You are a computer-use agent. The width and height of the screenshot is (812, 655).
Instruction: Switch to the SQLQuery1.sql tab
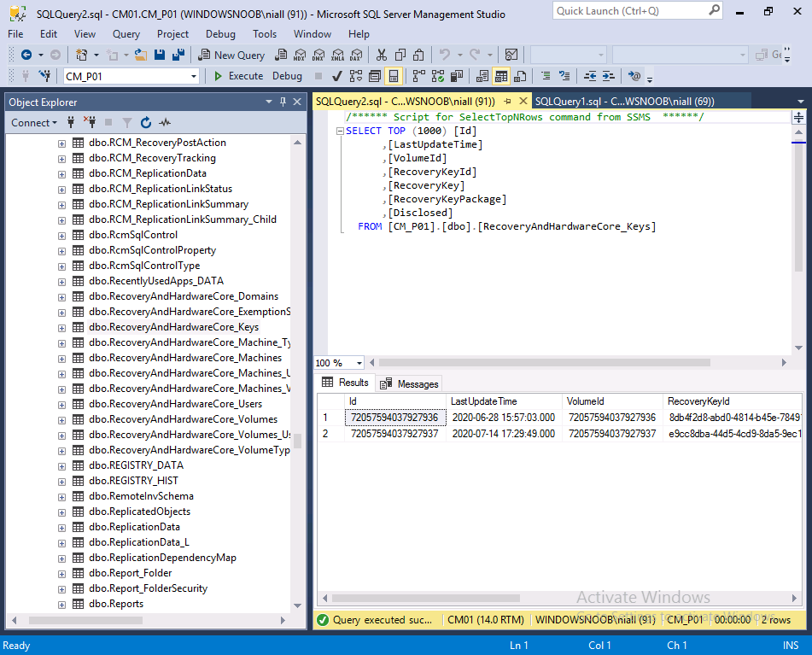[x=624, y=101]
